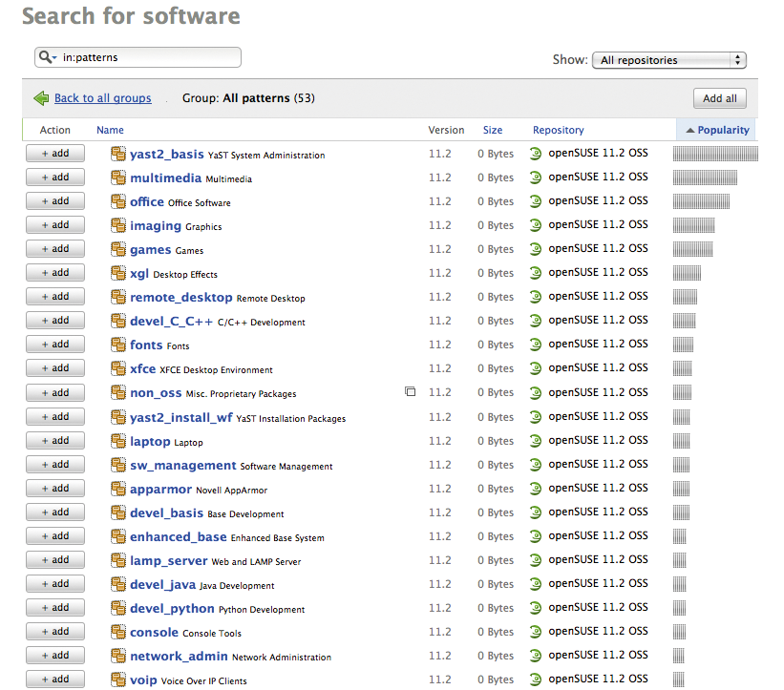The width and height of the screenshot is (784, 690).
Task: Click the package icon beside devel_C_C++
Action: tap(117, 320)
